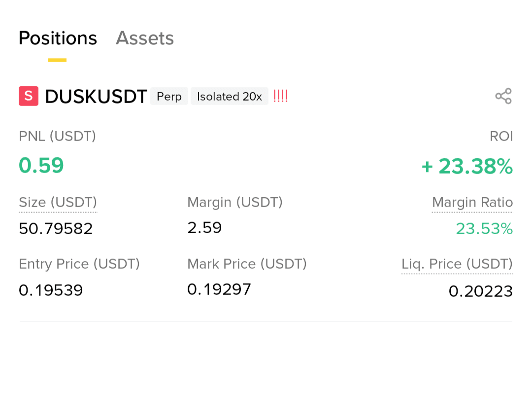Click the red S short-side icon
Viewport: 532px width, 394px height.
coord(29,96)
